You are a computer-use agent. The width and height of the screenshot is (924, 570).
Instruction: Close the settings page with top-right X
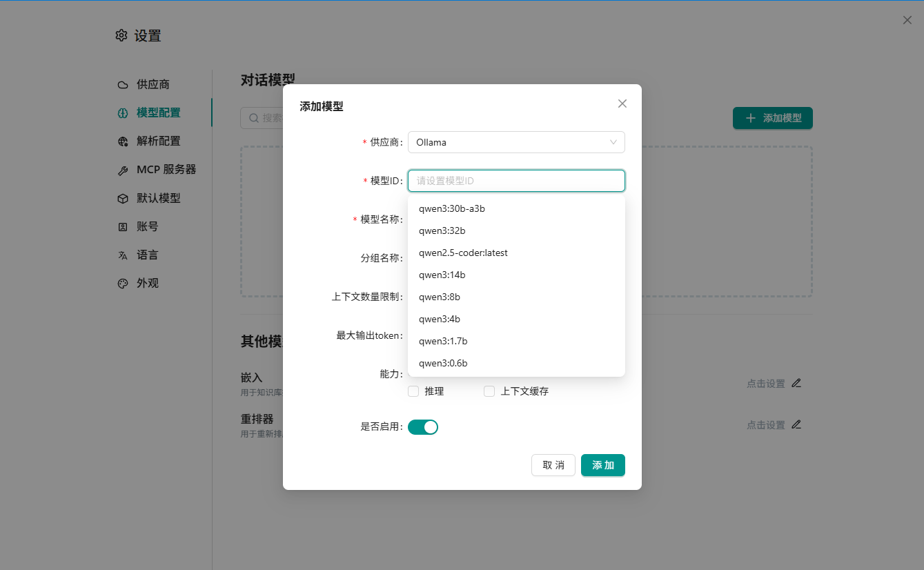click(907, 20)
